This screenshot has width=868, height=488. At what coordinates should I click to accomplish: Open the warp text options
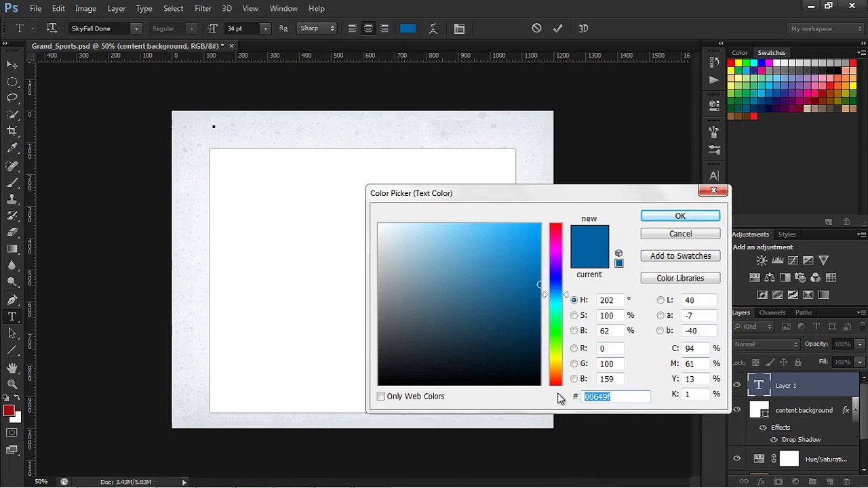point(433,28)
